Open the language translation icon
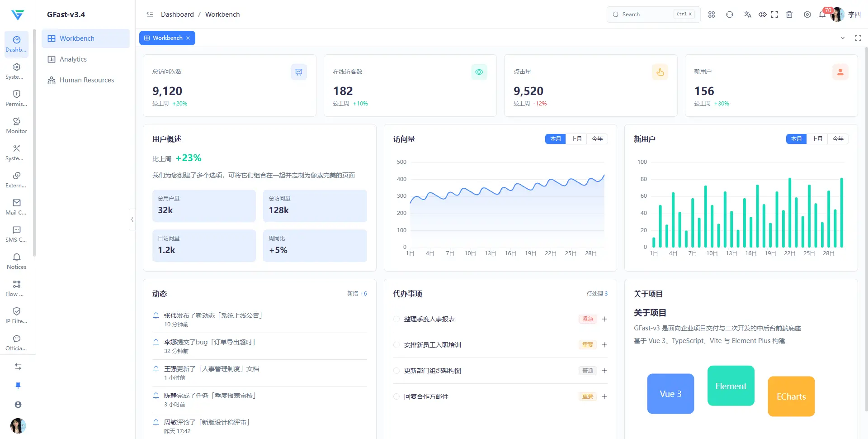Viewport: 868px width, 439px height. point(747,14)
